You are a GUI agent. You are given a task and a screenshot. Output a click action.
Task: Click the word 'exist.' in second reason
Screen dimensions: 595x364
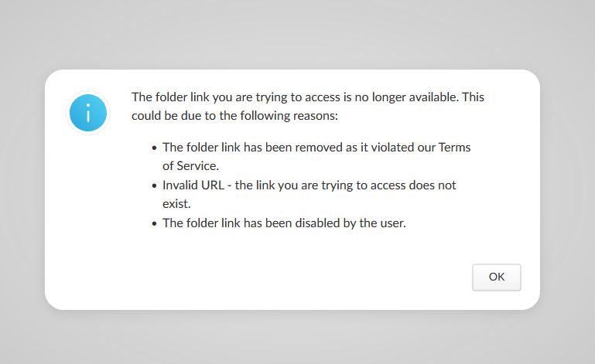pyautogui.click(x=176, y=204)
